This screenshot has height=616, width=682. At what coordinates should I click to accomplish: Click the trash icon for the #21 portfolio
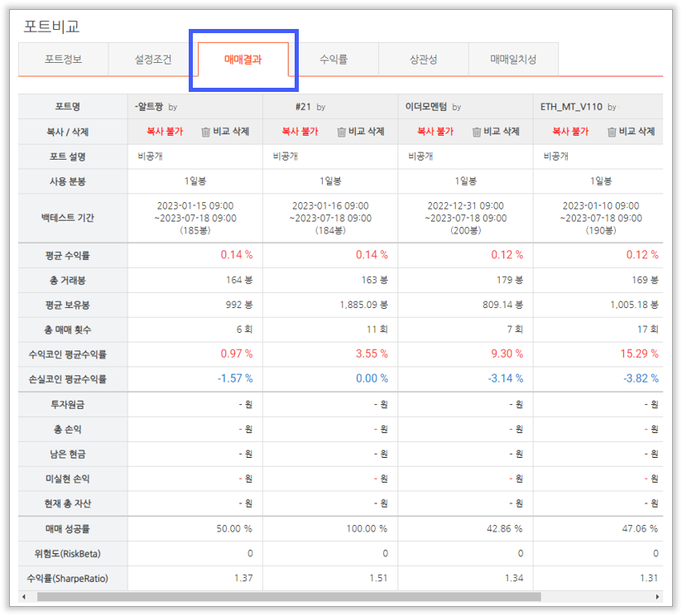pyautogui.click(x=341, y=132)
